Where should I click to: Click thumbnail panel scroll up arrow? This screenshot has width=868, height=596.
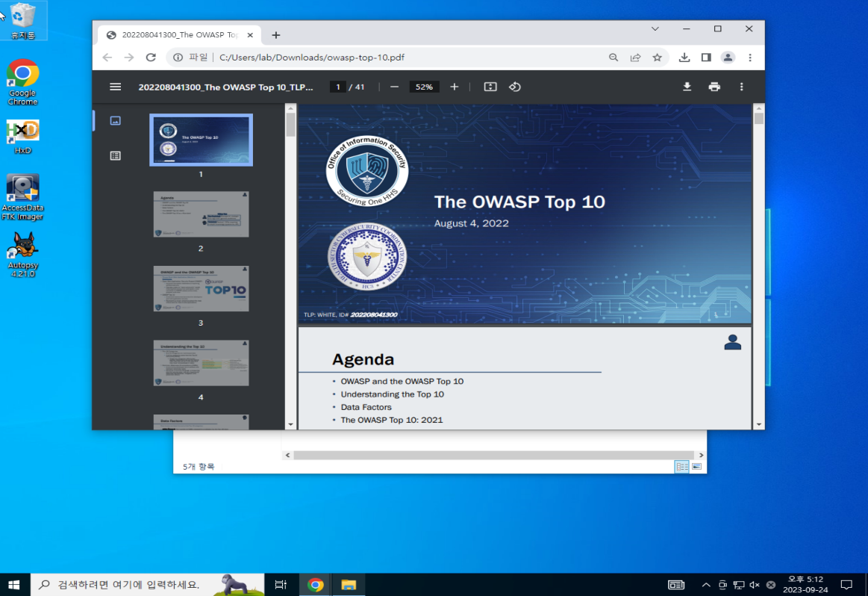(290, 108)
